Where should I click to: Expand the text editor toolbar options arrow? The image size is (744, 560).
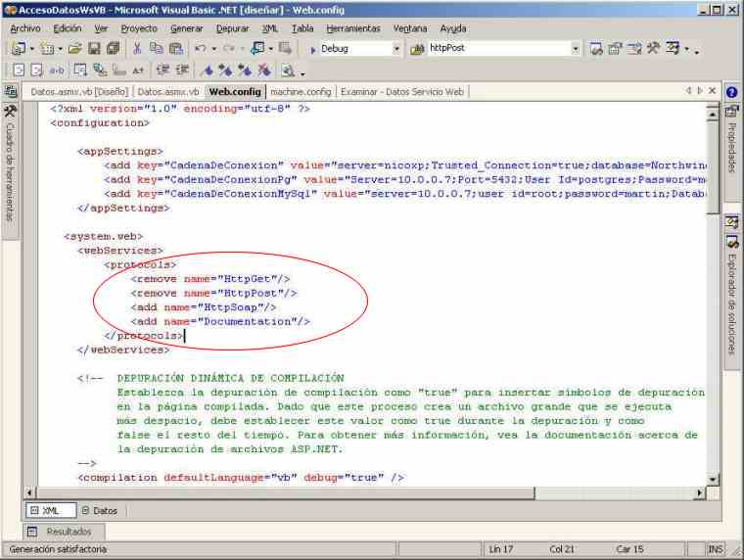click(302, 73)
